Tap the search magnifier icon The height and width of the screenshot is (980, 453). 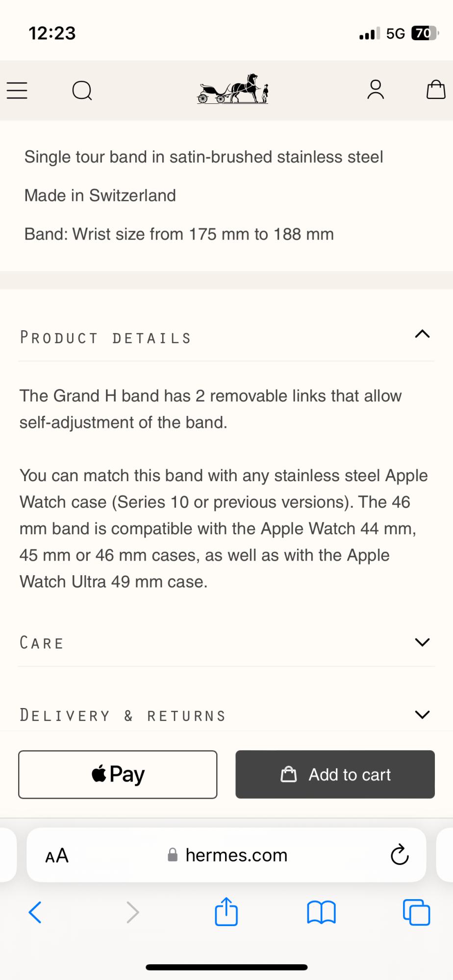(x=82, y=91)
